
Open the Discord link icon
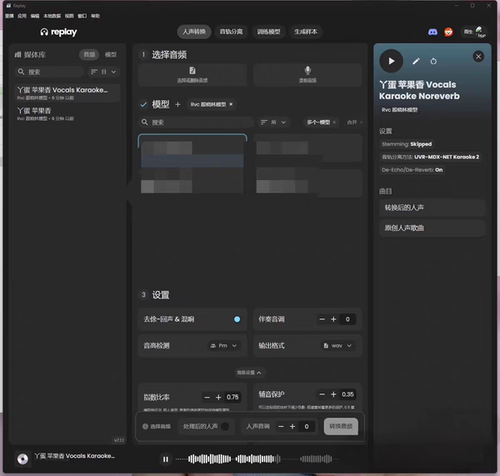[433, 32]
